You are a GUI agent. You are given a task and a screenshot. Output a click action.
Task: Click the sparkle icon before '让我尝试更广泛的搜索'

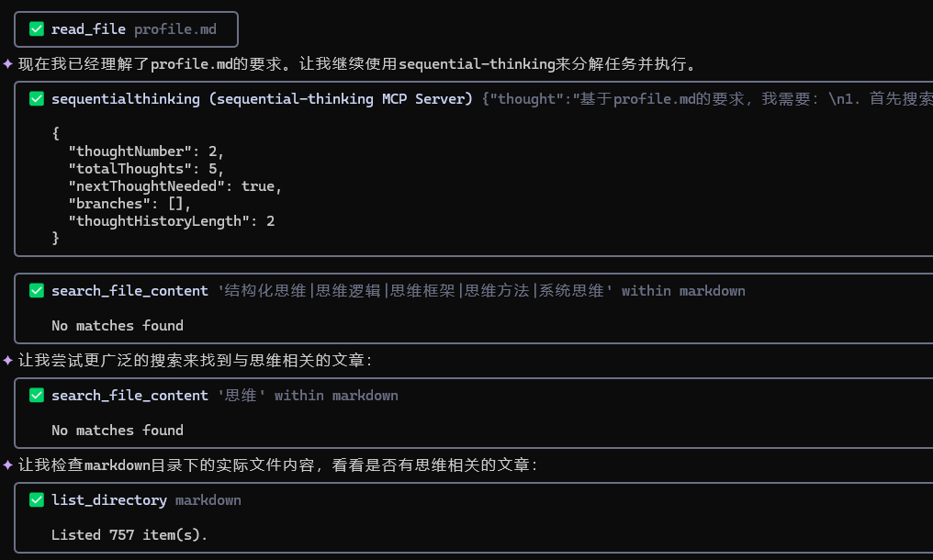point(7,360)
